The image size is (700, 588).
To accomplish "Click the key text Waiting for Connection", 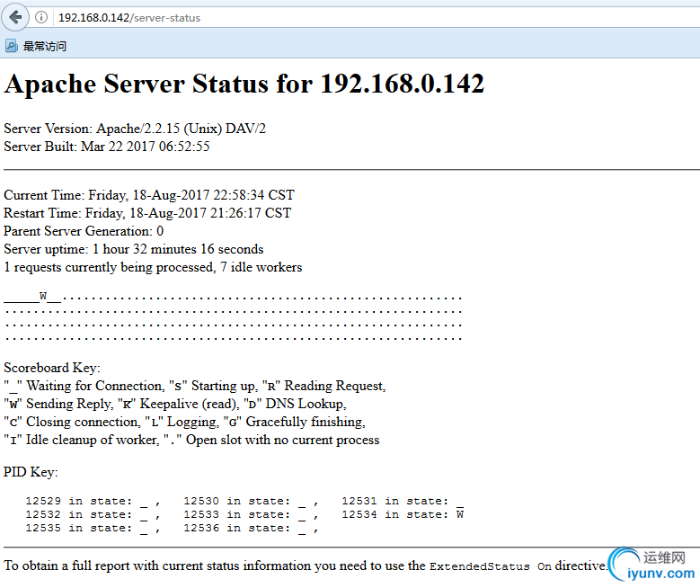I will (95, 386).
